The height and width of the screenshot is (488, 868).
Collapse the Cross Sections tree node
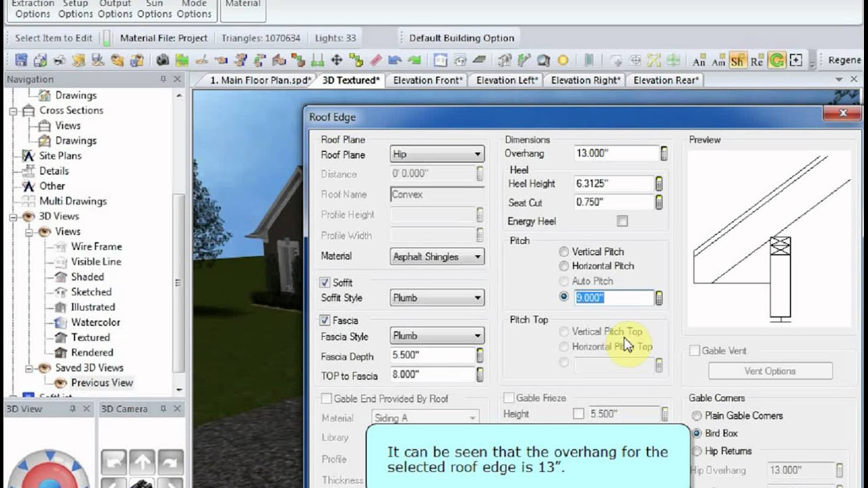[x=13, y=110]
